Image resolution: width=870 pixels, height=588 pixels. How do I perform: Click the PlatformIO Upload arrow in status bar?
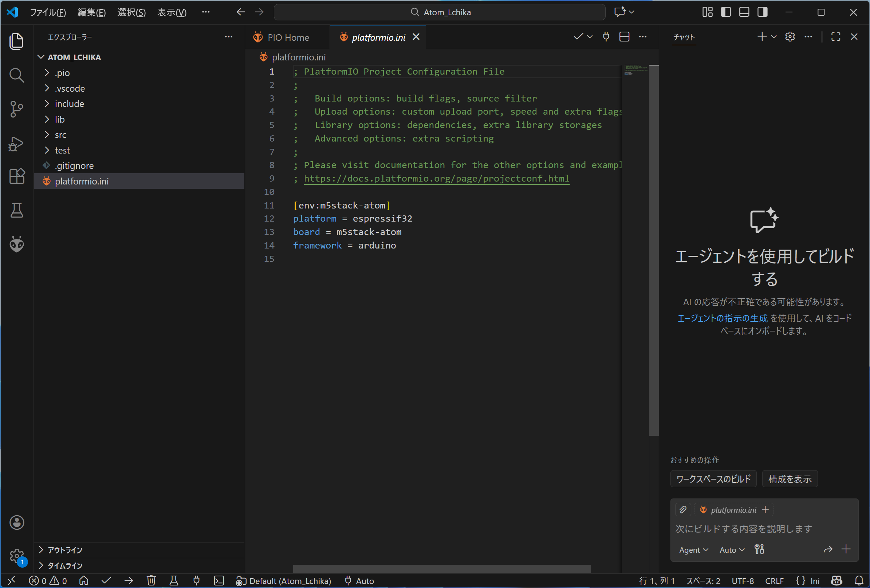pyautogui.click(x=129, y=580)
